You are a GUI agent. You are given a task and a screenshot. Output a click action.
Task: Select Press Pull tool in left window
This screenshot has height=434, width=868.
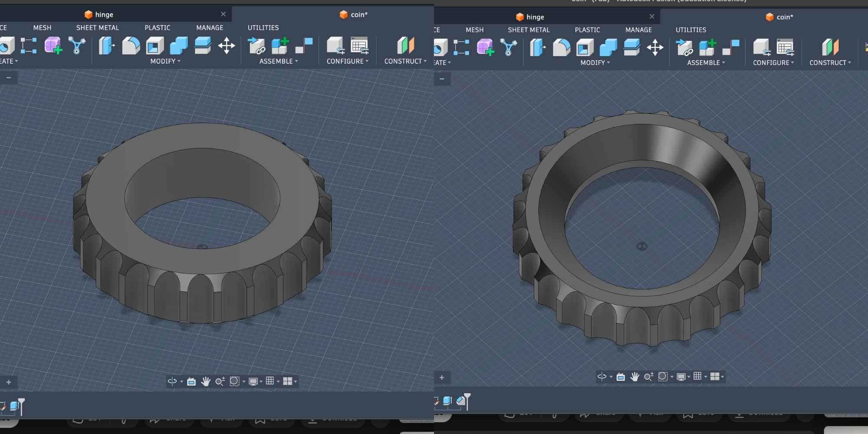[x=106, y=46]
